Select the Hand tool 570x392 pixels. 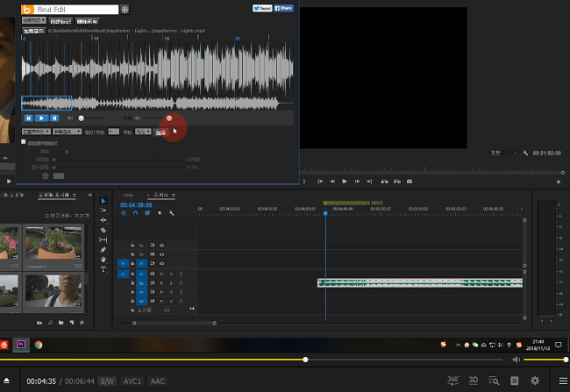point(103,260)
